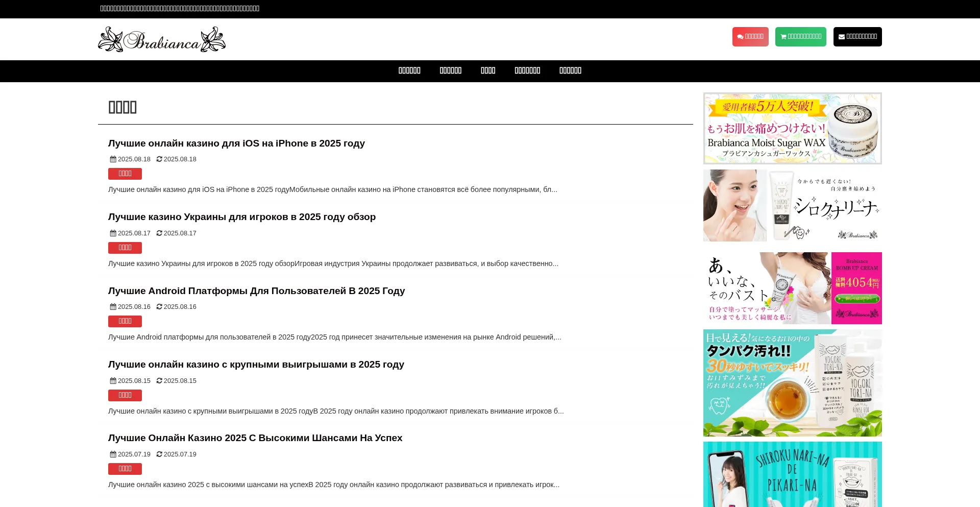
Task: Click the shopping cart icon on green button
Action: pyautogui.click(x=783, y=37)
